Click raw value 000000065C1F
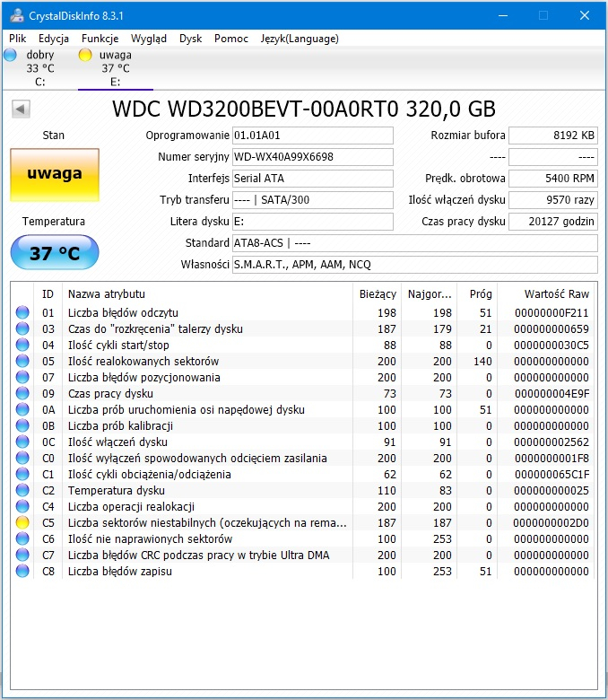Screen dimensions: 608x700 pos(552,474)
